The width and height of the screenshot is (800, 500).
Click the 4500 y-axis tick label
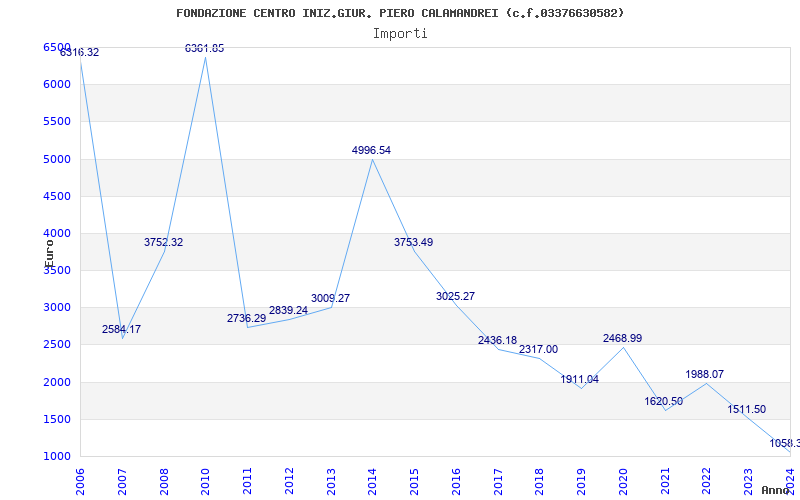(x=55, y=196)
